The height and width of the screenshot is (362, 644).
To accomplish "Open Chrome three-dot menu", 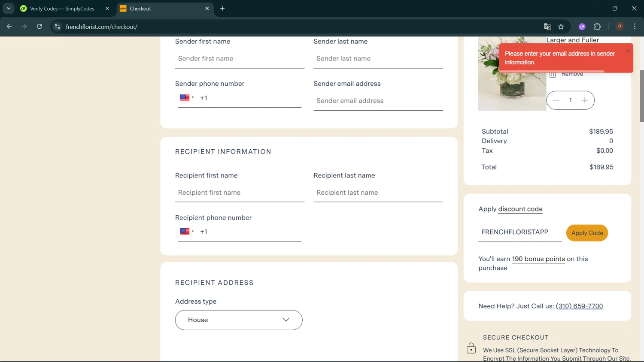I will point(635,27).
